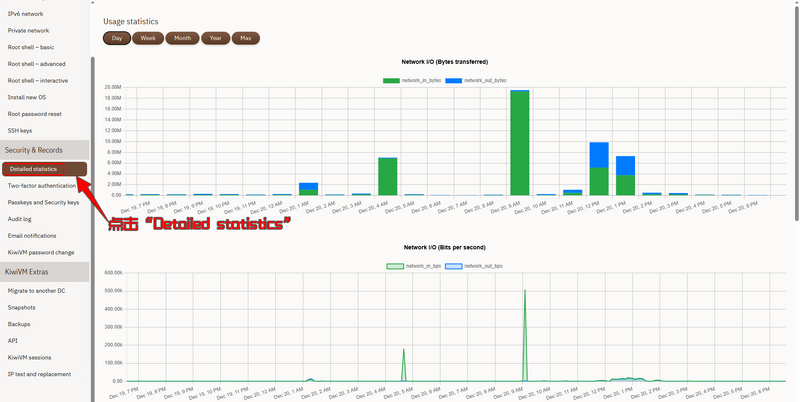Switch statistics to Month view
Viewport: 800px width, 402px height.
click(182, 38)
